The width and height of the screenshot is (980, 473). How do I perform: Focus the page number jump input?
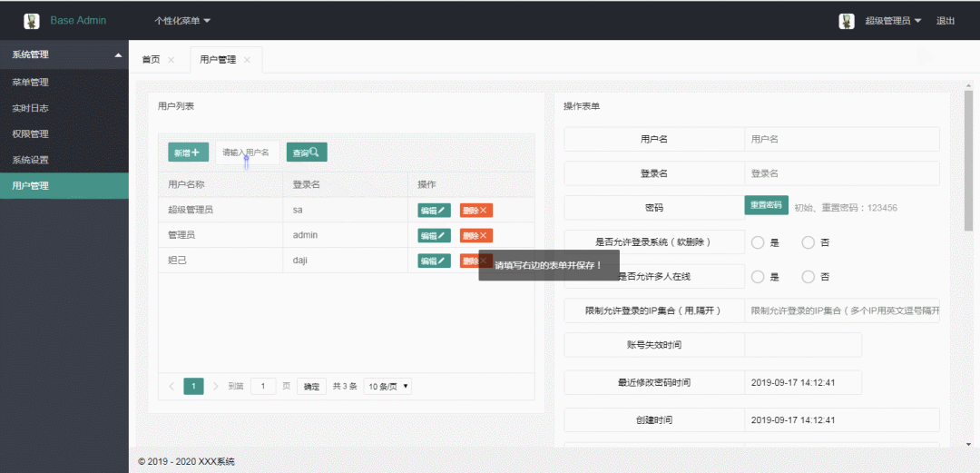point(263,387)
